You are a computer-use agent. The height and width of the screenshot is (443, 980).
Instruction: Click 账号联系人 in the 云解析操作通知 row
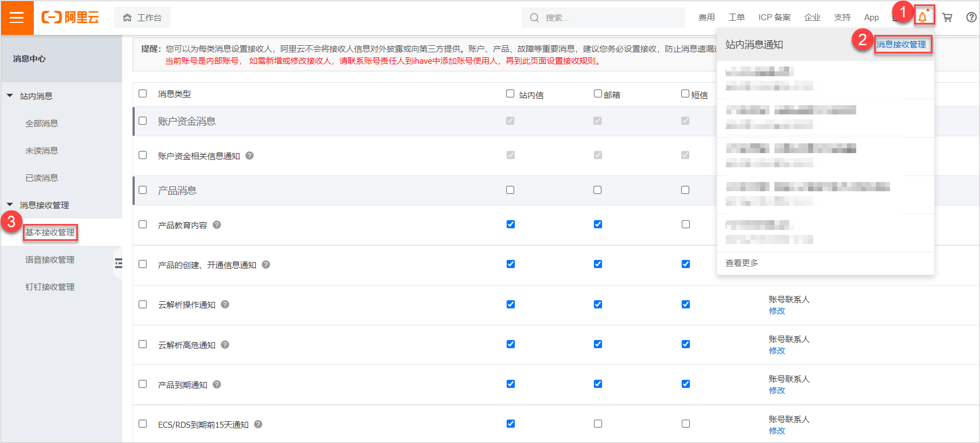[789, 299]
